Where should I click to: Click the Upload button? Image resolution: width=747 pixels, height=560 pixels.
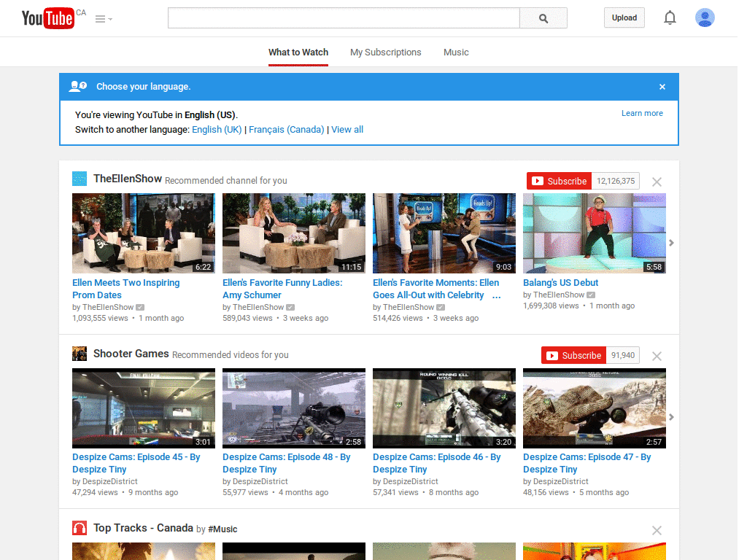(x=624, y=17)
